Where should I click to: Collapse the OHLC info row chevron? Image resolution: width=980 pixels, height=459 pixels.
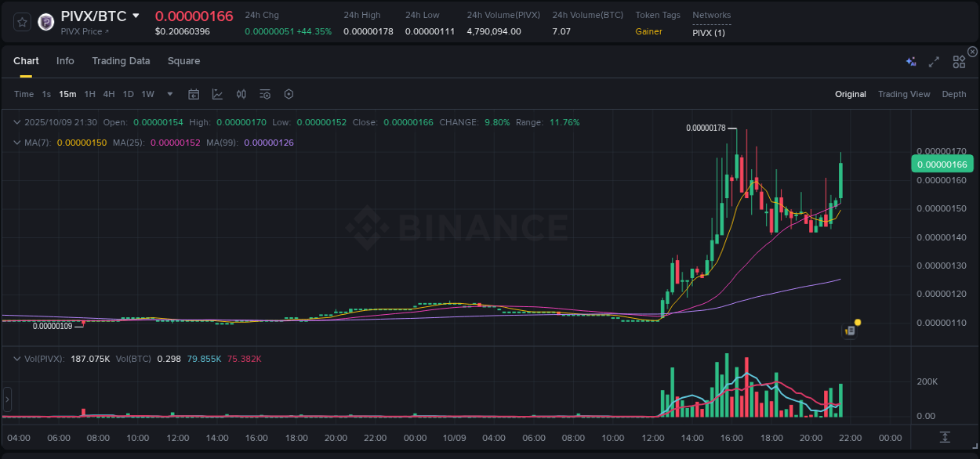(x=16, y=122)
